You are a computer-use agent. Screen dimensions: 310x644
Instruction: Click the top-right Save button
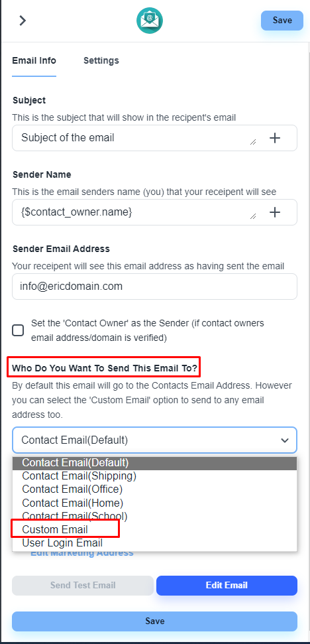(x=282, y=21)
